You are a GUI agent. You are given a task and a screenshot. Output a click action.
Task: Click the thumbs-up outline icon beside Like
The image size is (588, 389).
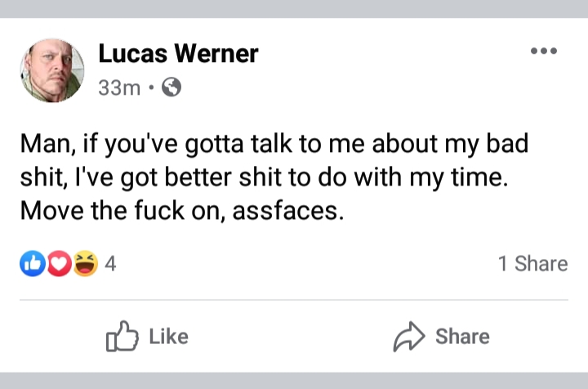(122, 336)
